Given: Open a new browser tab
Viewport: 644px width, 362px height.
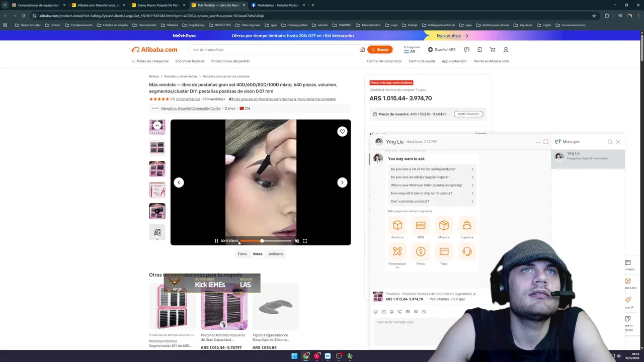Looking at the screenshot, I should click(x=312, y=5).
